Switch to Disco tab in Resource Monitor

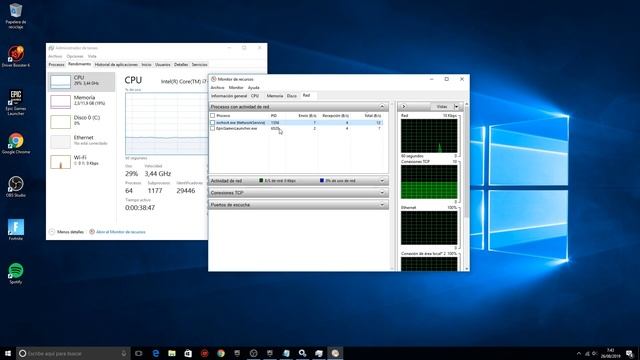291,96
